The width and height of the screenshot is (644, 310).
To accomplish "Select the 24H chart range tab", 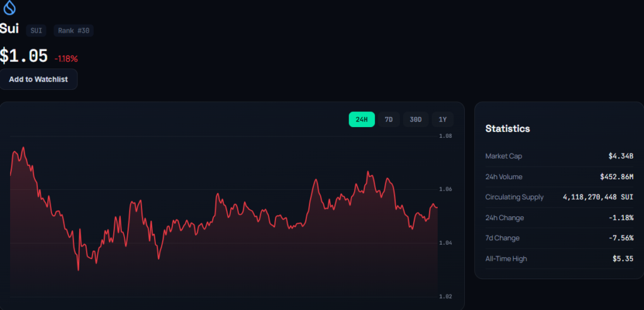I will click(x=362, y=119).
